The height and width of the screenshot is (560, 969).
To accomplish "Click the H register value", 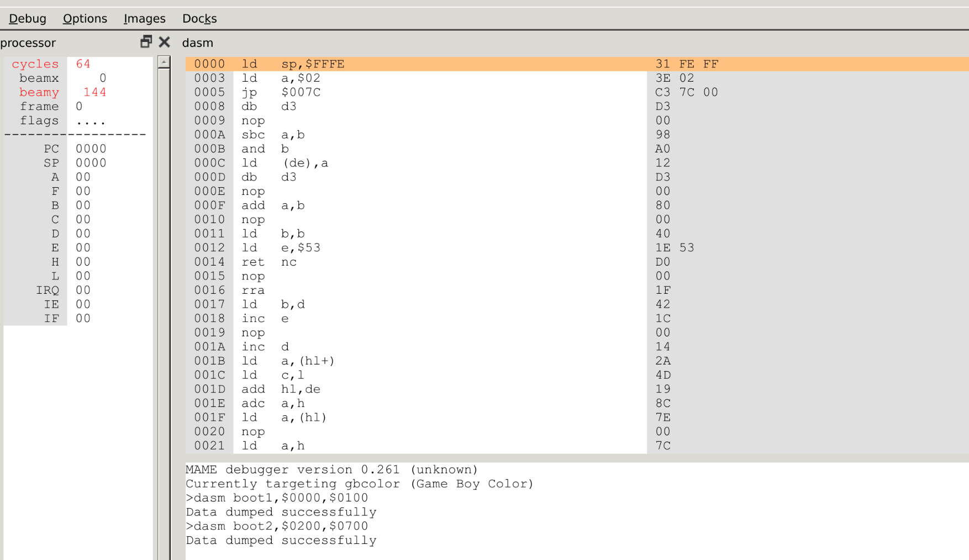I will coord(83,262).
